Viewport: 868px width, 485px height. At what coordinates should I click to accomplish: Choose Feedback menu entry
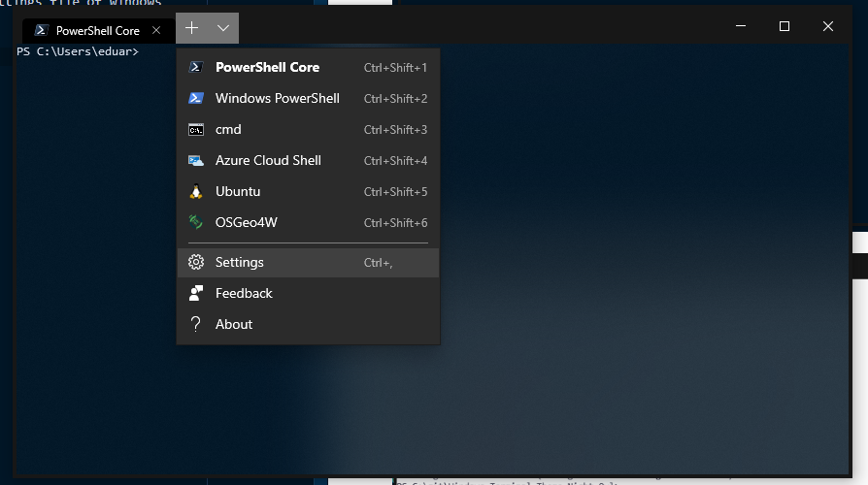coord(308,293)
